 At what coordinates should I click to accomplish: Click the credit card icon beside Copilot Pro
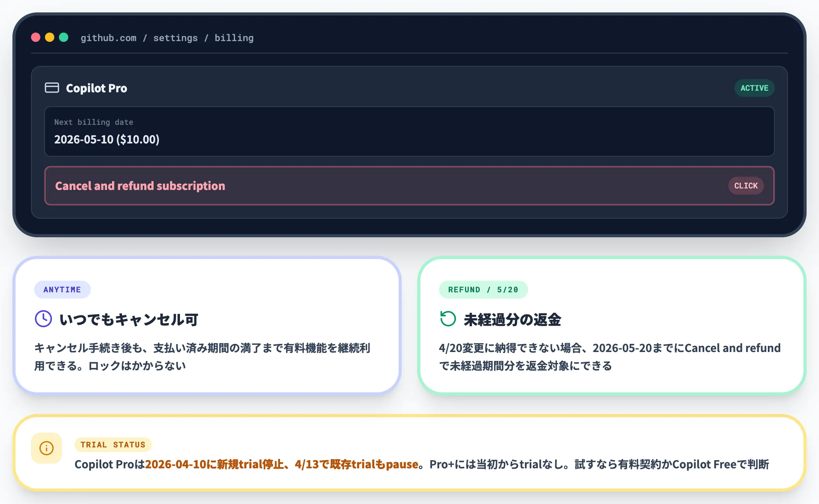tap(52, 88)
